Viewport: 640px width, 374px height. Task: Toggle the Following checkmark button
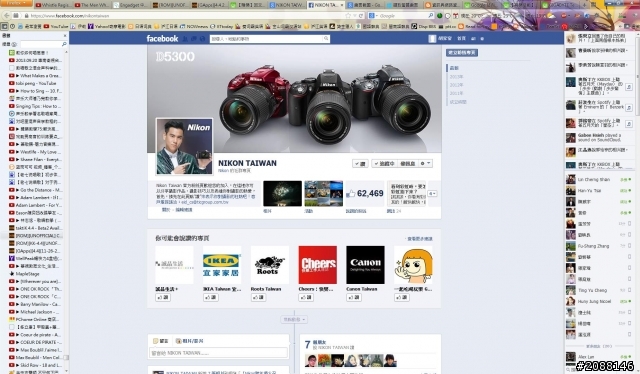point(384,163)
